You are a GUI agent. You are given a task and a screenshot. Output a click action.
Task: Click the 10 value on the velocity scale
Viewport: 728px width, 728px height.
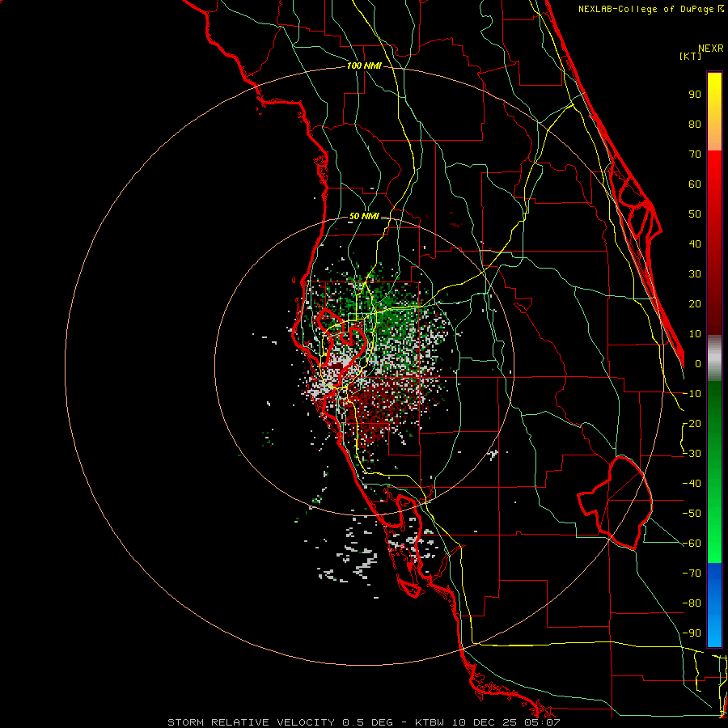pos(695,334)
